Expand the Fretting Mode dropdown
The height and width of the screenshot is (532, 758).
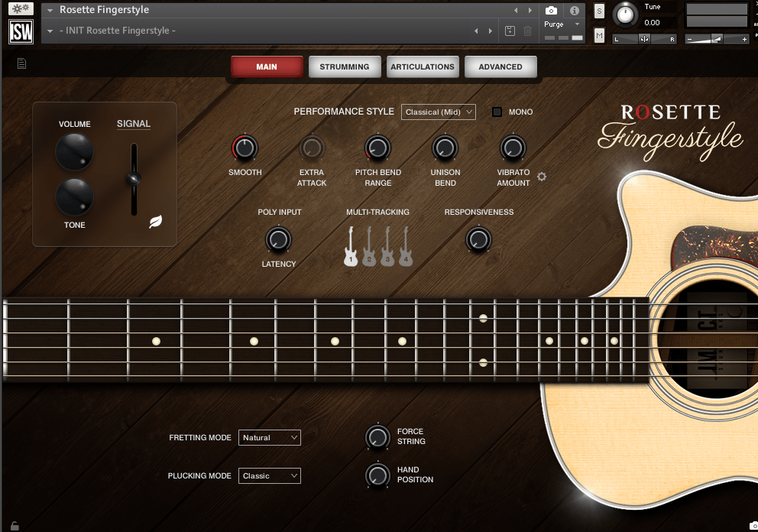pos(270,437)
